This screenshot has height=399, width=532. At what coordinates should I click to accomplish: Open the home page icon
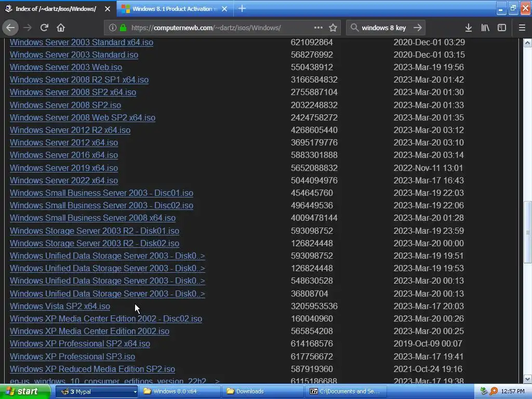(x=61, y=28)
